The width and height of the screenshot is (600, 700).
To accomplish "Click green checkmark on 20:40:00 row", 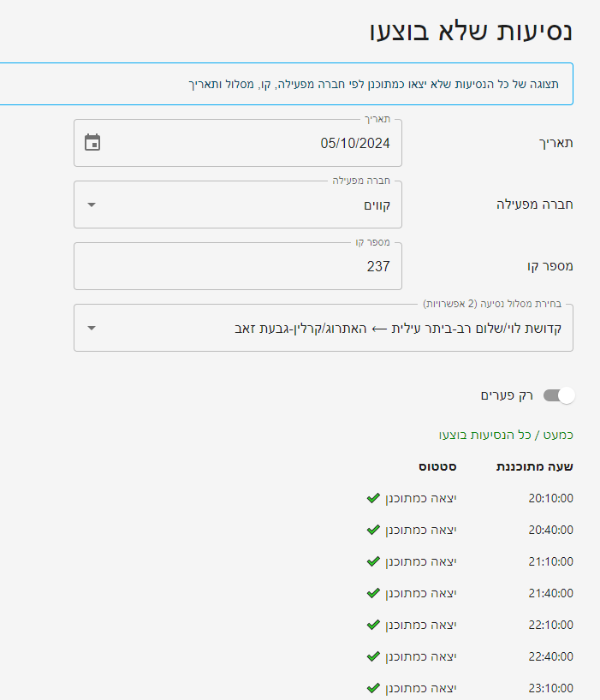I will click(x=372, y=530).
